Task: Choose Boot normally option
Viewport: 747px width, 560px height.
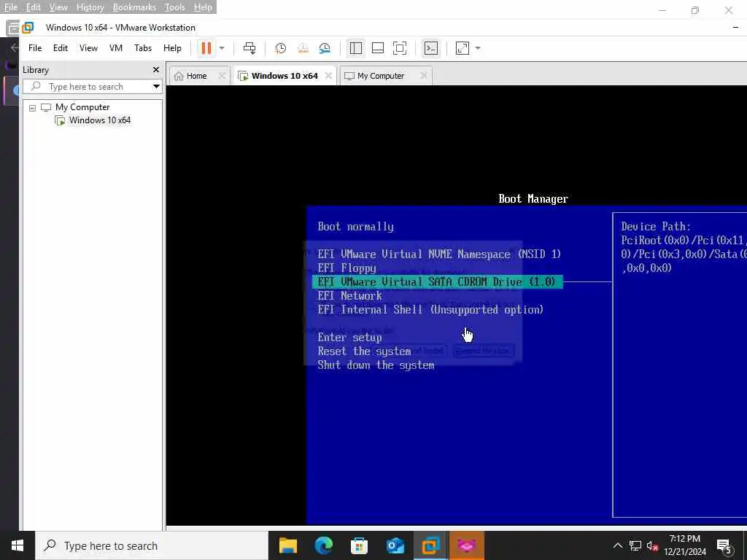Action: click(x=355, y=227)
